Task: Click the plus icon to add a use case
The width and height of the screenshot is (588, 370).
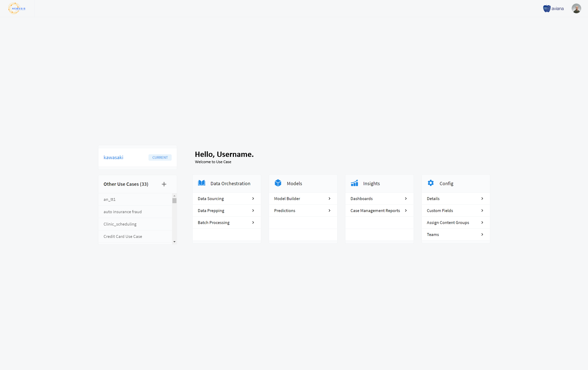Action: 164,184
